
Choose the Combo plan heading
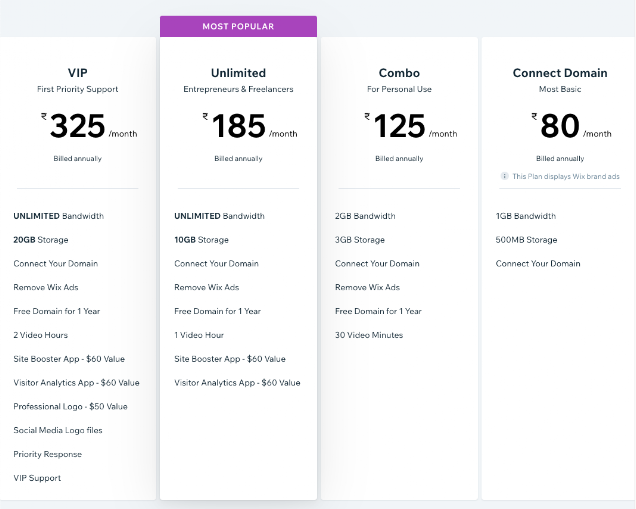[x=399, y=73]
